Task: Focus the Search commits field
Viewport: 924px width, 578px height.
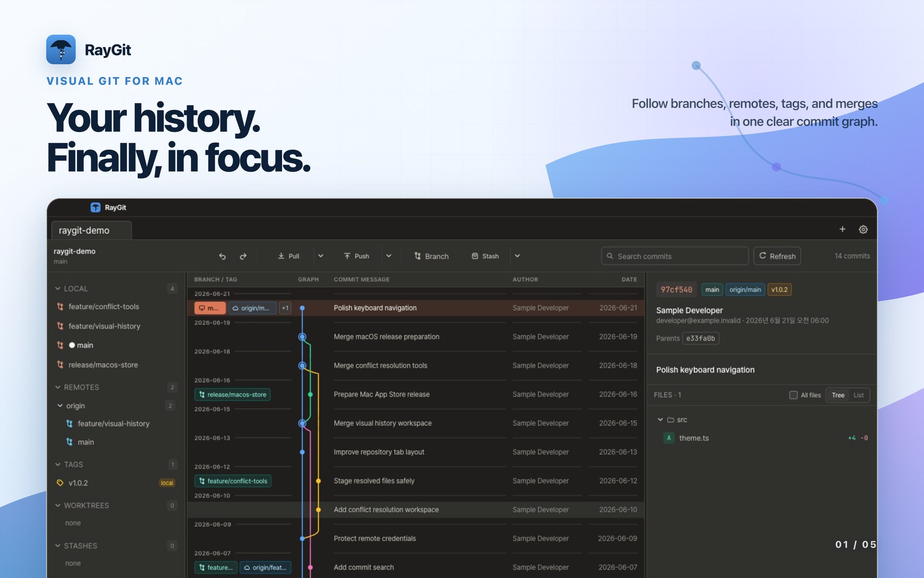Action: pyautogui.click(x=675, y=256)
